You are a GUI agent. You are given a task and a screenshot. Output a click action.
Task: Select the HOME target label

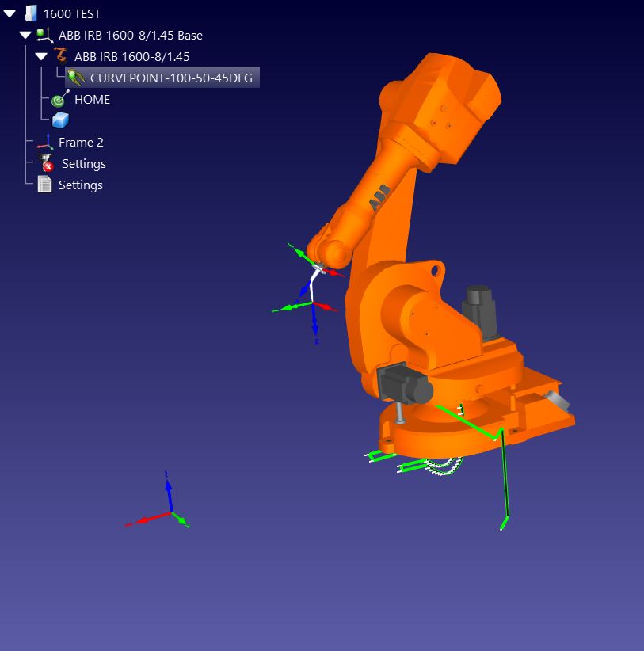pyautogui.click(x=92, y=99)
